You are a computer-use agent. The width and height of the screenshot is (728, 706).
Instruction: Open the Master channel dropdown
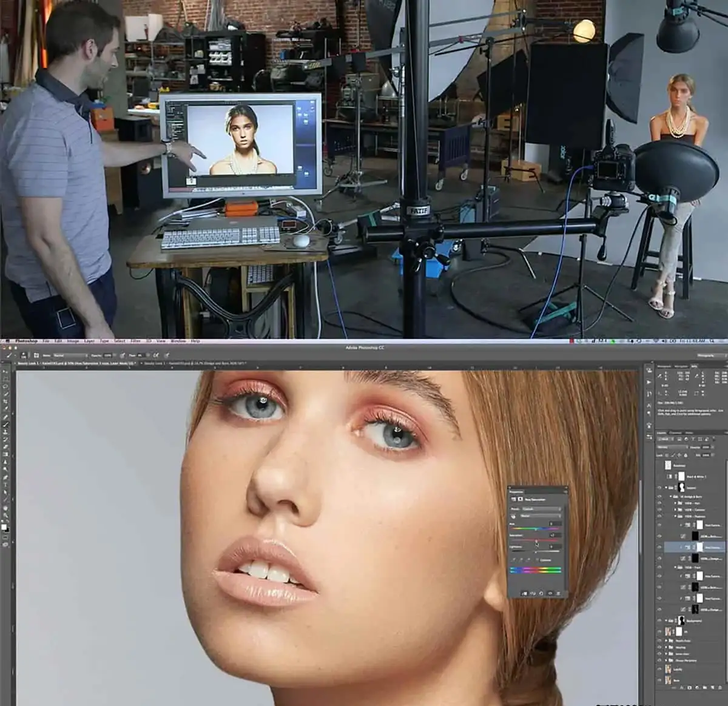click(x=541, y=516)
